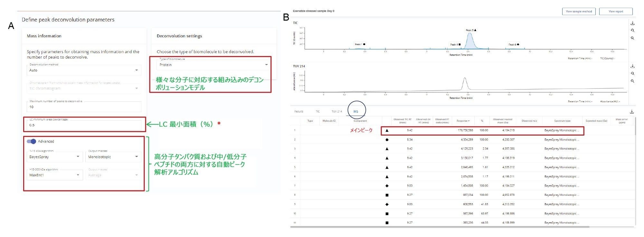
Task: Click neutral mass value 4,397.086
Action: [508, 149]
